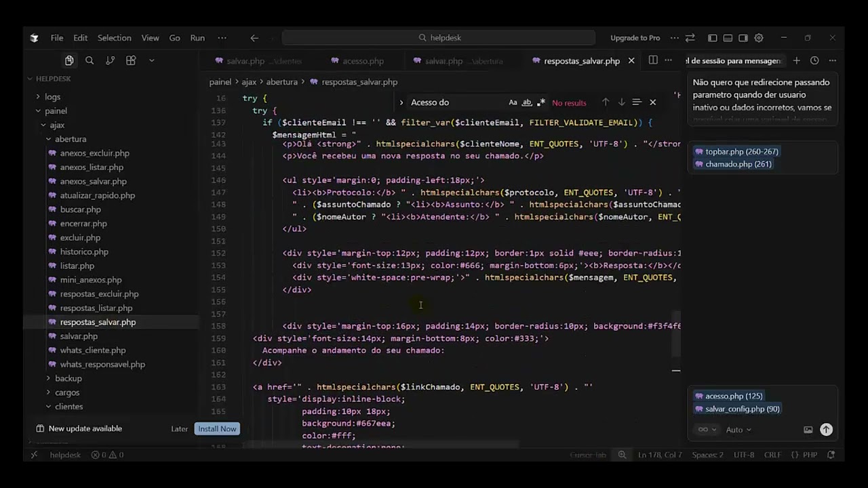Toggle Find in Selection icon

coord(637,102)
